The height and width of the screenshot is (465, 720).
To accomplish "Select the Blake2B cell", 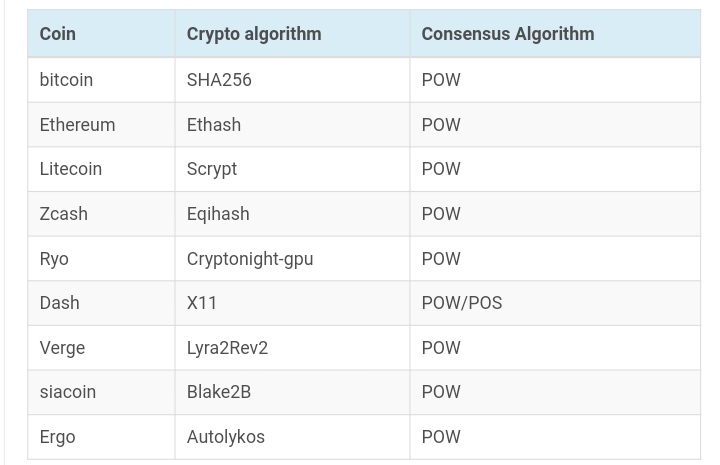I will pos(219,392).
